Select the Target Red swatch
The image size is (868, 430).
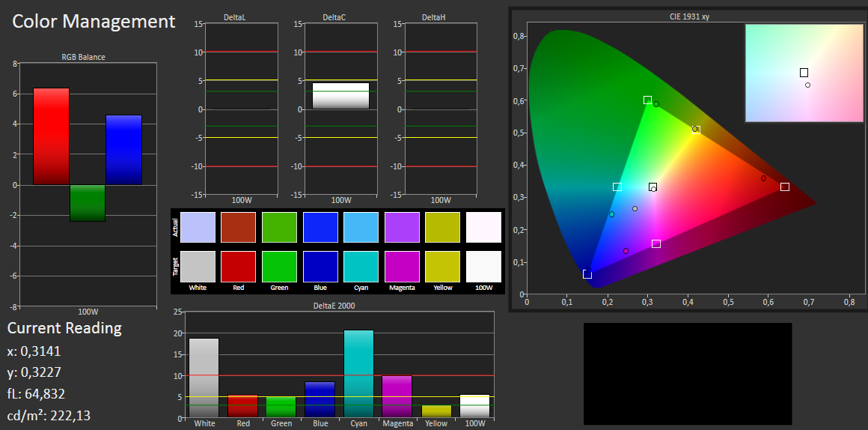(239, 267)
